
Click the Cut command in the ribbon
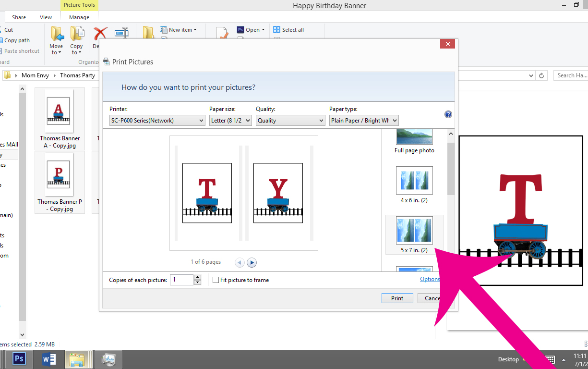click(x=9, y=30)
